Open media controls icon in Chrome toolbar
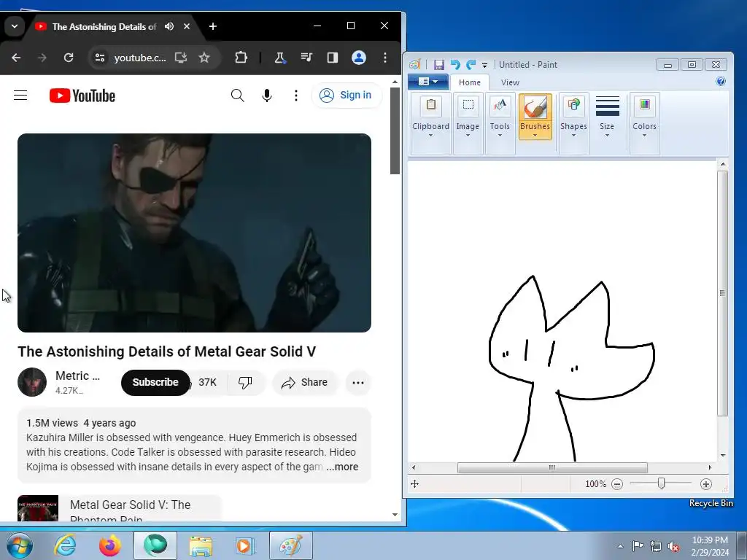747x560 pixels. (306, 58)
